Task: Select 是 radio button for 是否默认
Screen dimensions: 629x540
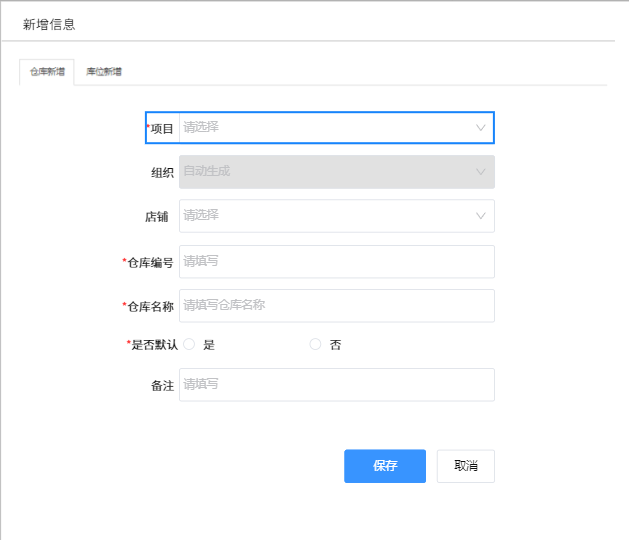Action: pyautogui.click(x=189, y=344)
